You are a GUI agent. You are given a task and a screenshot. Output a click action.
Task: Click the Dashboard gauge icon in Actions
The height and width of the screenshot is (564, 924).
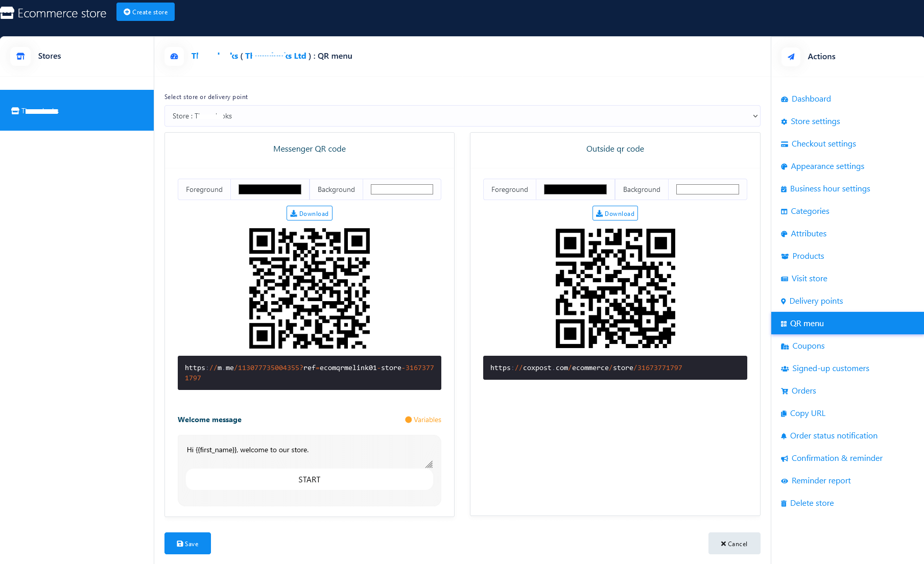[x=784, y=100]
